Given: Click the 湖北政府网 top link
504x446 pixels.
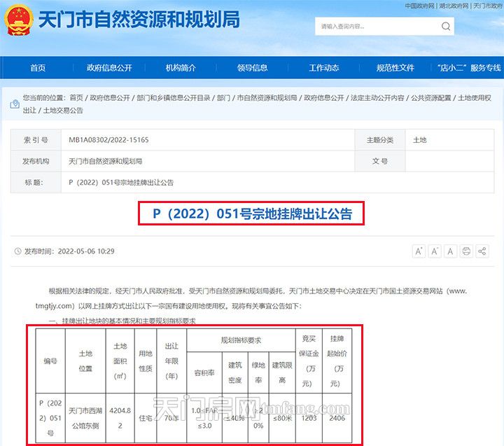Looking at the screenshot, I should [454, 6].
